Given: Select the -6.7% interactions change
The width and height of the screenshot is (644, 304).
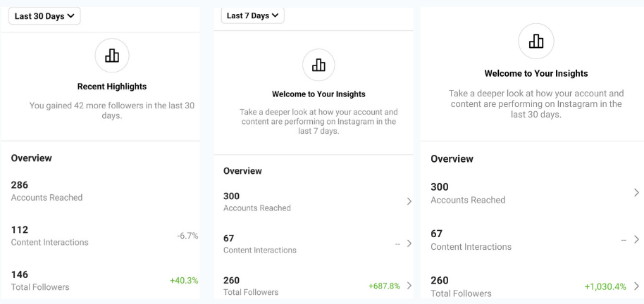Looking at the screenshot, I should tap(187, 236).
